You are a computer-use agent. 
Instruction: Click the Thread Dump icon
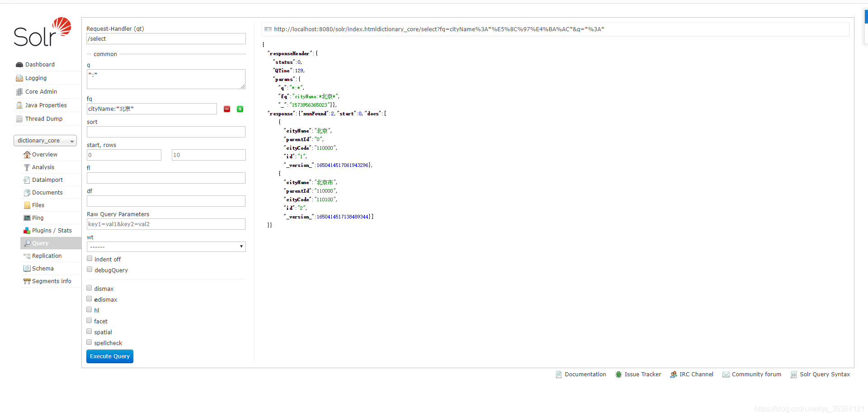[x=19, y=119]
